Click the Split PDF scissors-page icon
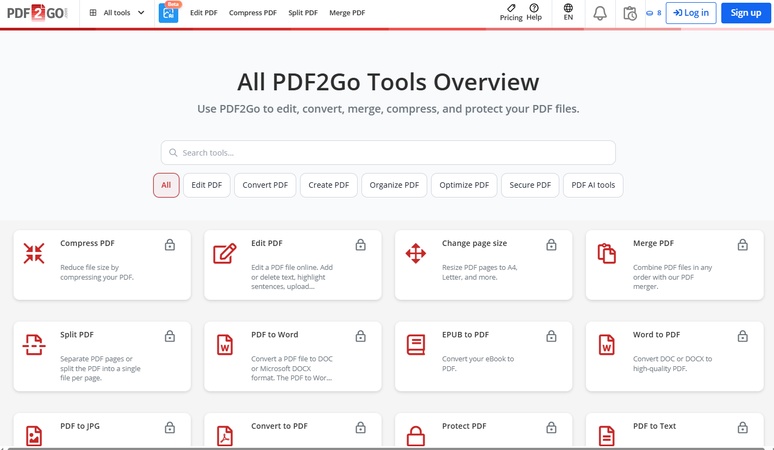Image resolution: width=774 pixels, height=450 pixels. pos(34,345)
